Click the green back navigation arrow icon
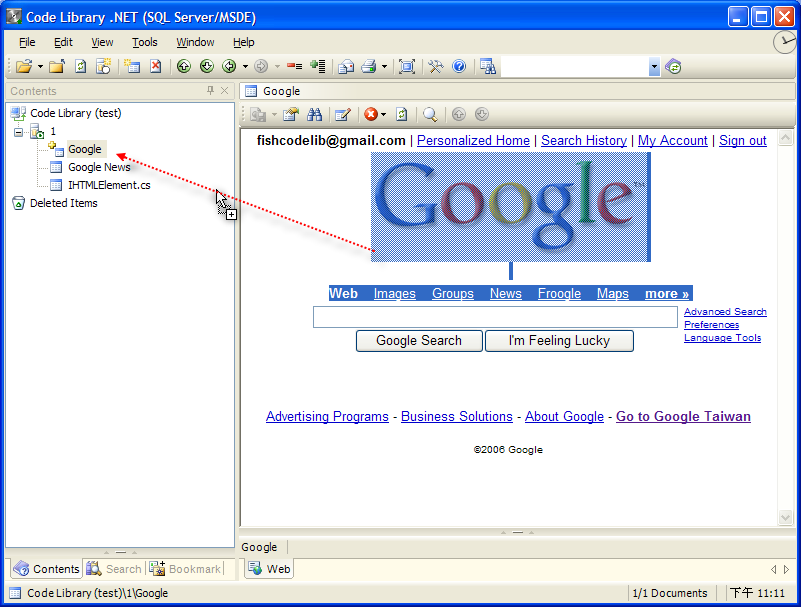This screenshot has height=607, width=801. coord(229,66)
